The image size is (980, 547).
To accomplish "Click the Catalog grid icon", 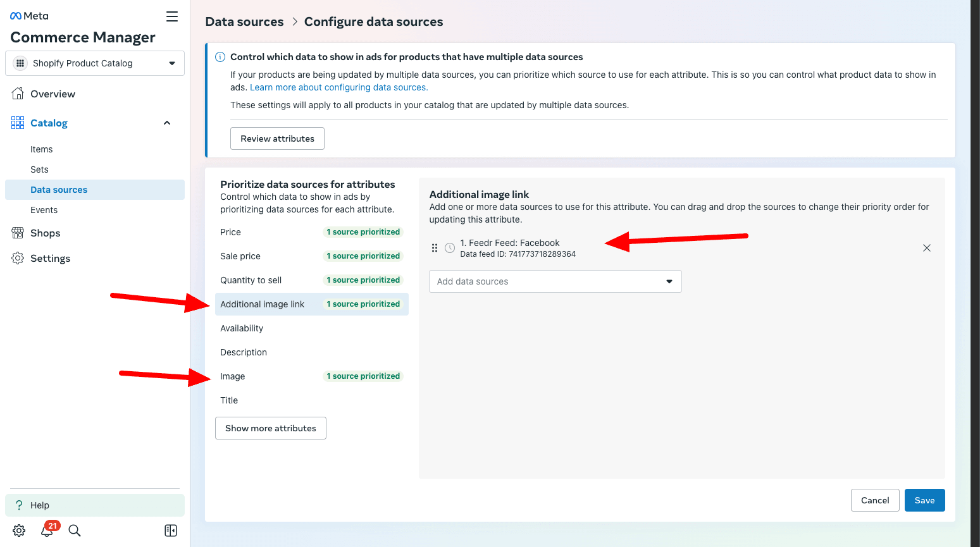I will [17, 122].
